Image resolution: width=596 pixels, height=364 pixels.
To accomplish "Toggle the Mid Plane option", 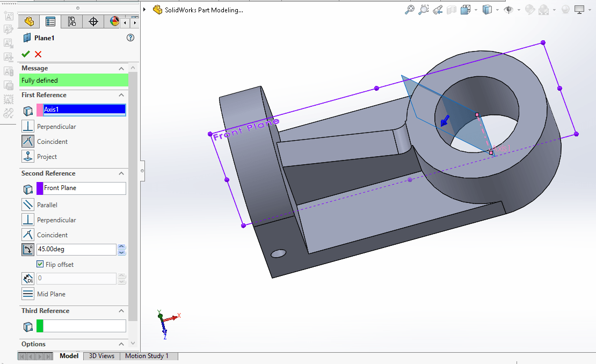I will point(28,294).
